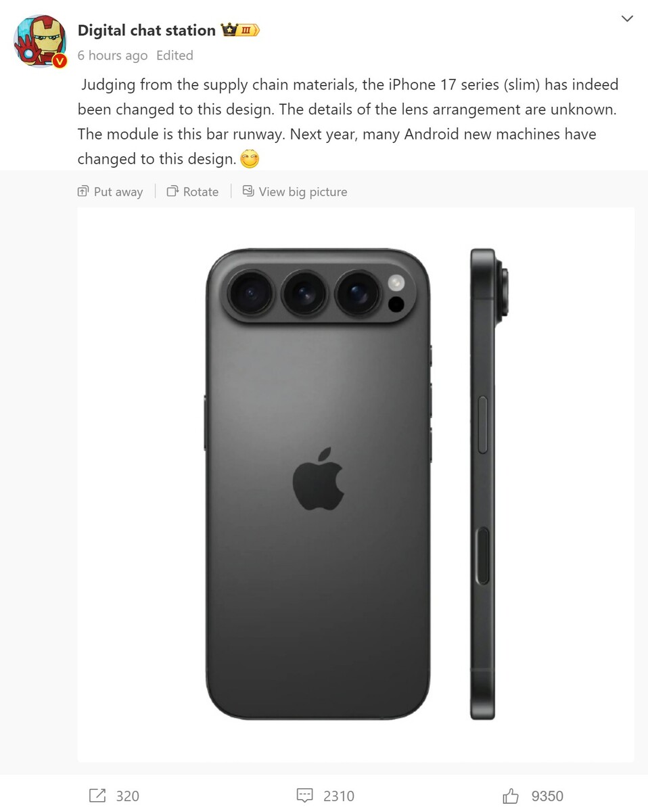Viewport: 648px width, 812px height.
Task: Open the Digital chat station username link
Action: (146, 30)
